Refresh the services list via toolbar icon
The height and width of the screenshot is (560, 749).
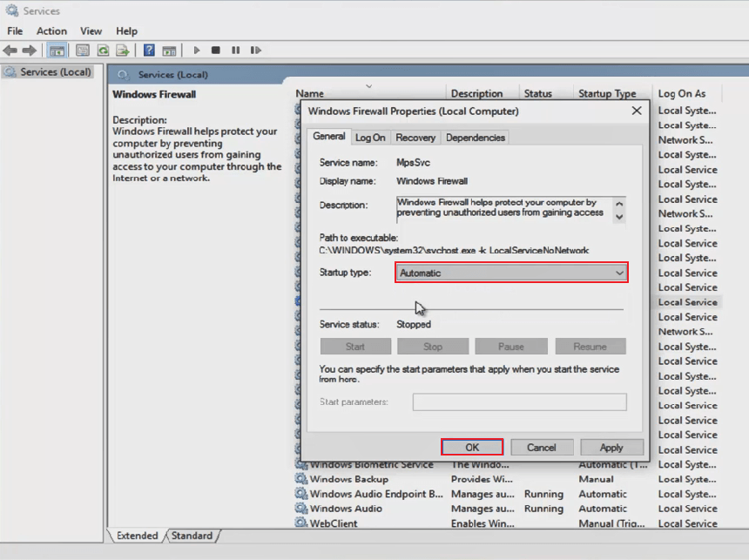[x=103, y=51]
